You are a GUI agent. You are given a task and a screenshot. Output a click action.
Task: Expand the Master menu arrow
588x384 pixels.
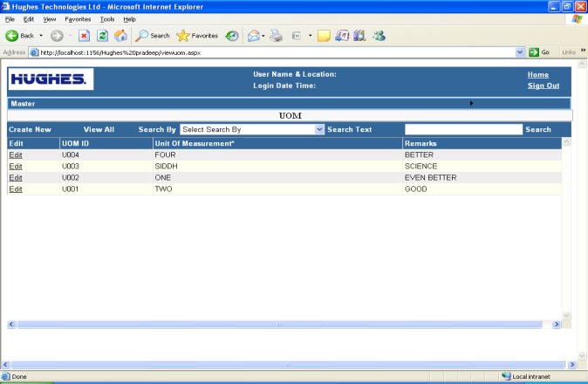(x=472, y=103)
